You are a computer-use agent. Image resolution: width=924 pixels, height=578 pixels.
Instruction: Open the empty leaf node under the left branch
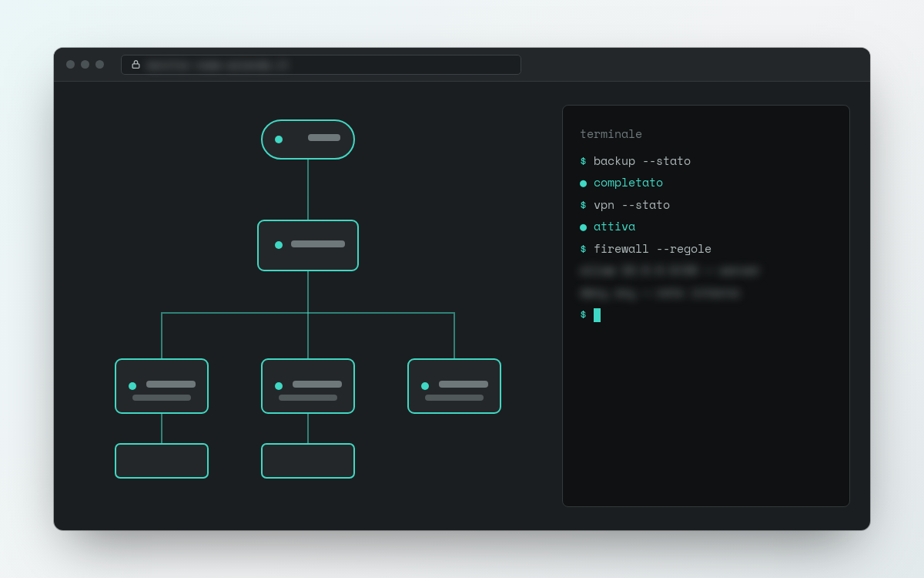pos(162,461)
